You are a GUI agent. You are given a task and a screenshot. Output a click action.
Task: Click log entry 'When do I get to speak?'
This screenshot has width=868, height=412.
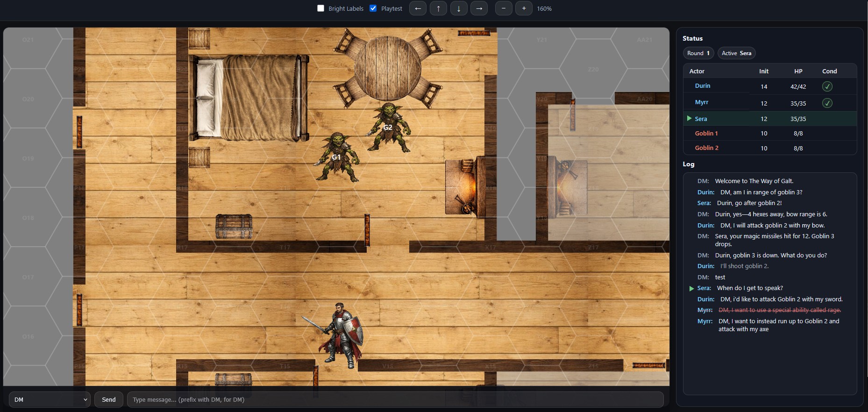[750, 288]
